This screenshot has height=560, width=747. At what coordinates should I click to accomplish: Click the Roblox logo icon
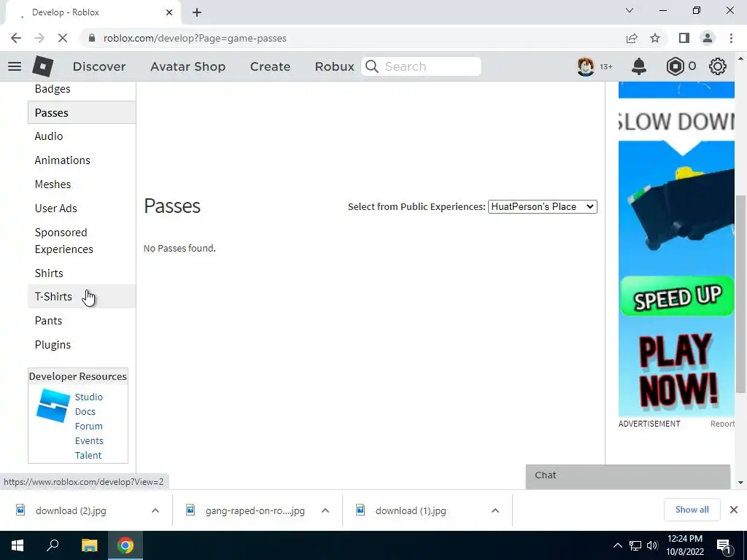pyautogui.click(x=43, y=66)
